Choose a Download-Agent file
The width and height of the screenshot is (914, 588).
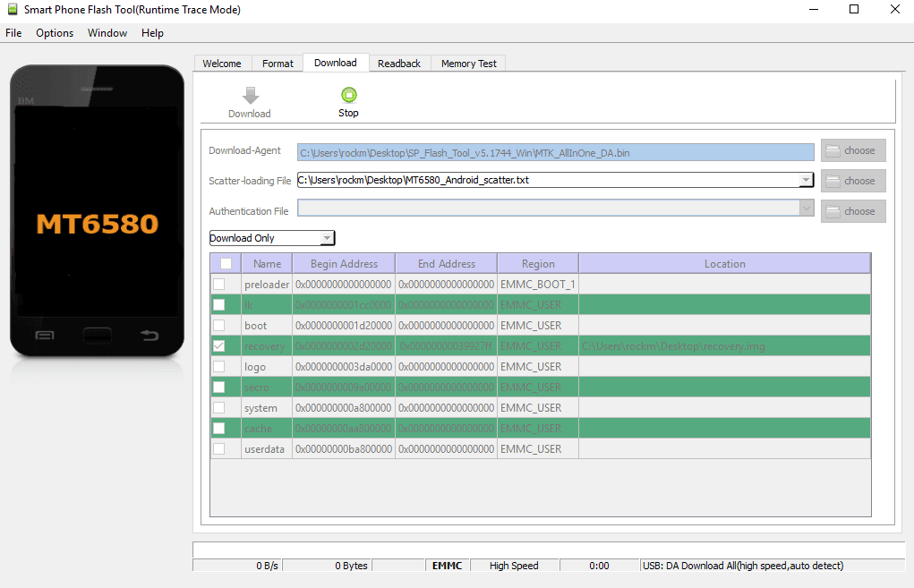[x=853, y=150]
